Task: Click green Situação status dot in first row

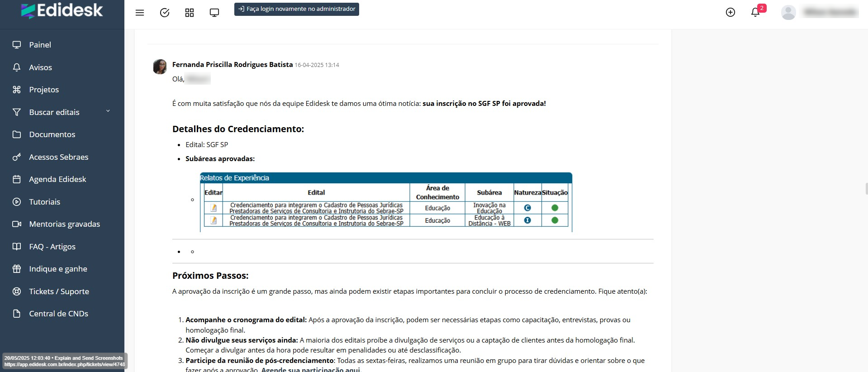Action: click(x=555, y=208)
